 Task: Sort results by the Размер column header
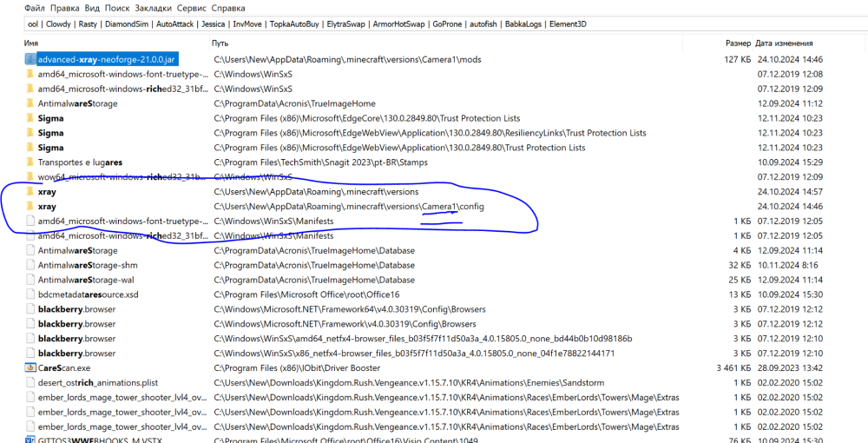(738, 43)
